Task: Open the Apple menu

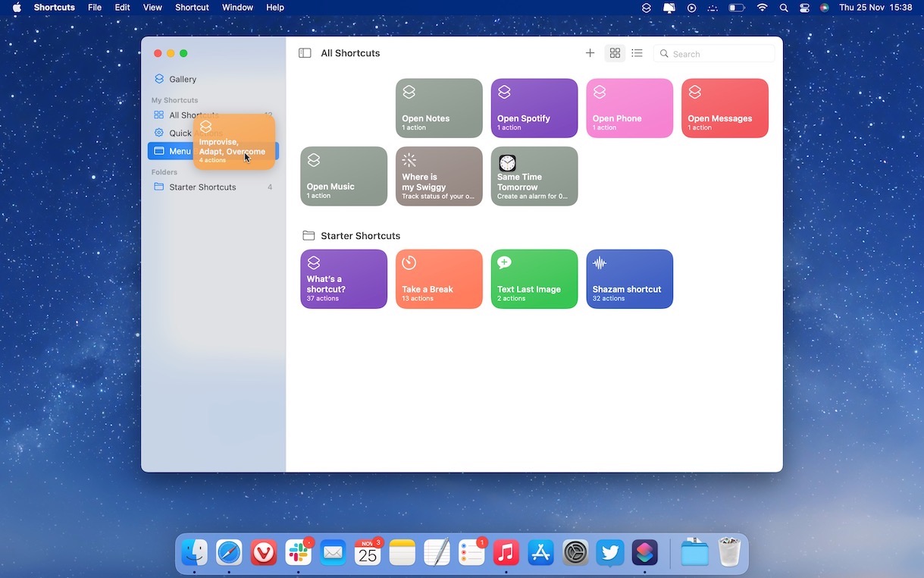Action: [17, 8]
